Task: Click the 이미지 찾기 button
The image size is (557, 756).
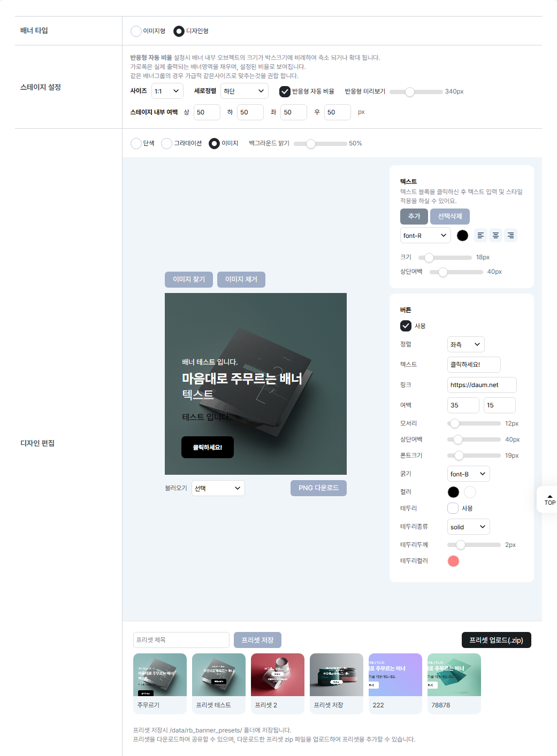Action: point(188,279)
